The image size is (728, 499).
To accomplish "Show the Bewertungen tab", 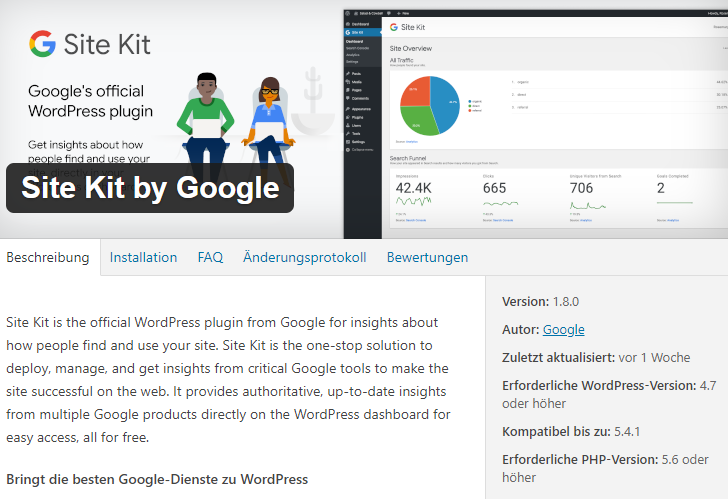I will 427,257.
